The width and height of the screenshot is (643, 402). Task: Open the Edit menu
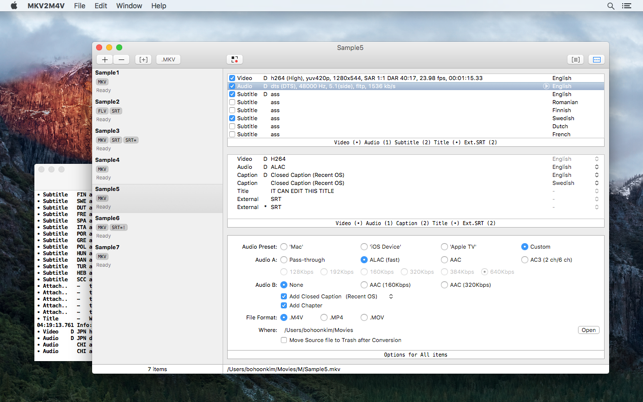[x=100, y=6]
